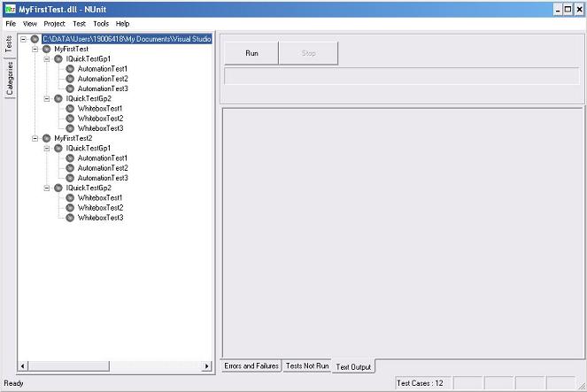Click the NUnit application icon in the title bar
This screenshot has width=587, height=392.
(10, 9)
